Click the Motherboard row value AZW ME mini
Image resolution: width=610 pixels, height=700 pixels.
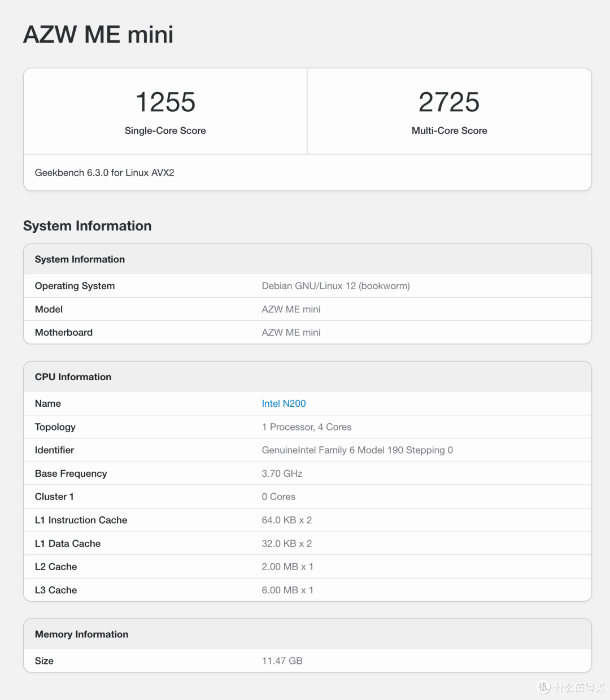pos(291,333)
